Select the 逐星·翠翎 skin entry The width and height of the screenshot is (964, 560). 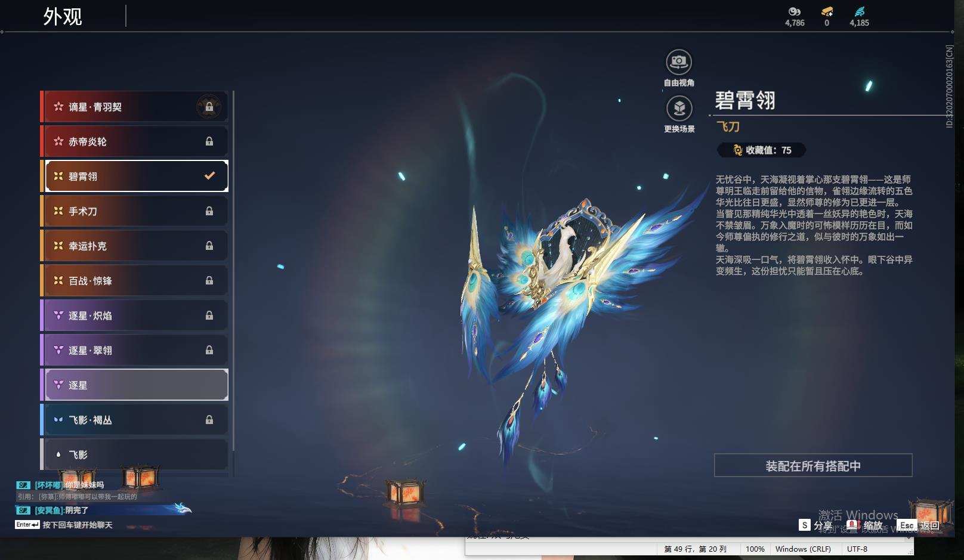click(x=134, y=350)
